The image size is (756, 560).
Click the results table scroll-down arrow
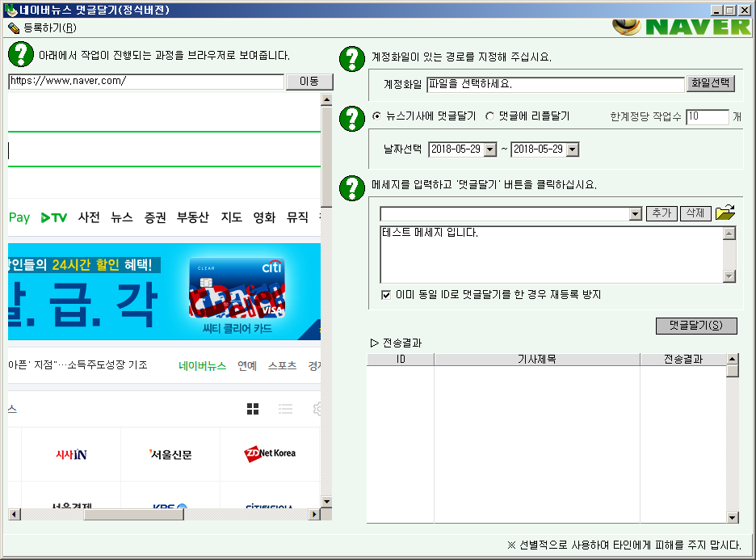point(733,517)
